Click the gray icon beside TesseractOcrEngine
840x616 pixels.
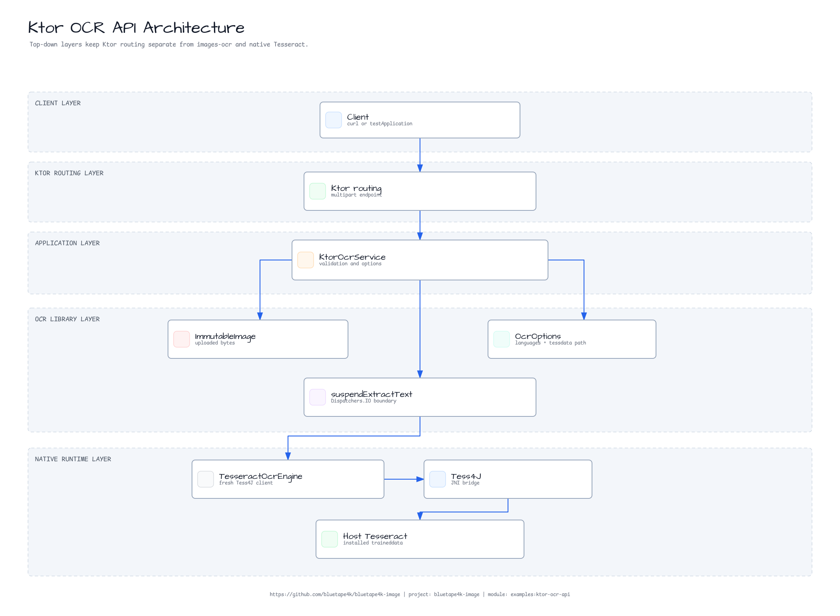[x=206, y=479]
